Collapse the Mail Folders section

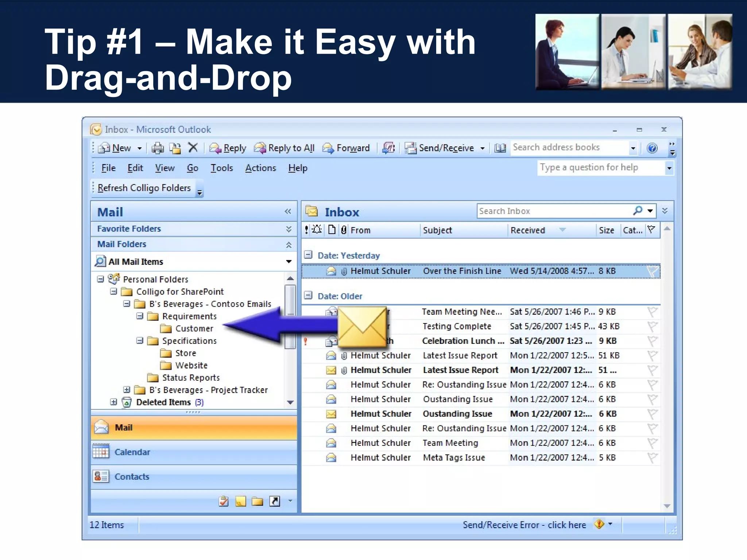(289, 245)
